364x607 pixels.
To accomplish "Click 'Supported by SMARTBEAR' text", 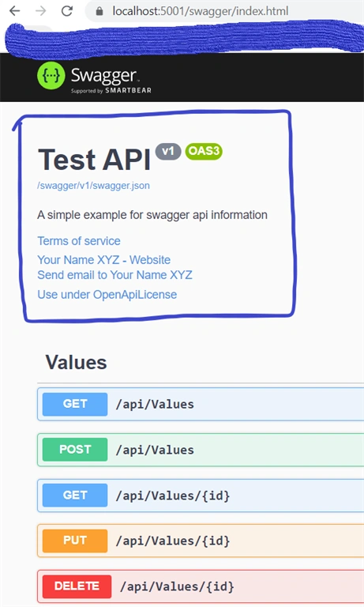I will pos(111,91).
